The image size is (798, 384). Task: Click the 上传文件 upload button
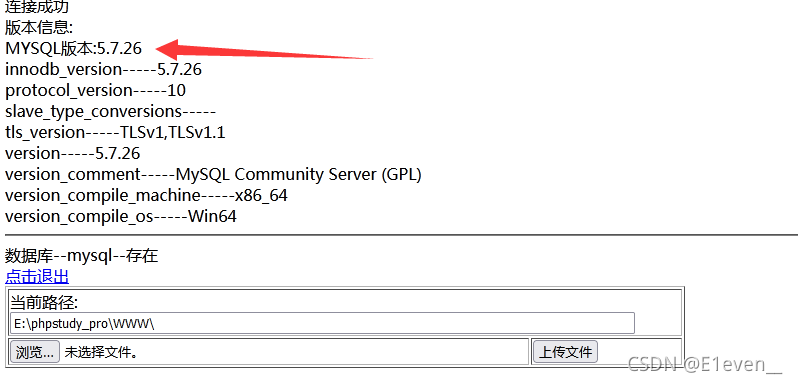point(565,352)
